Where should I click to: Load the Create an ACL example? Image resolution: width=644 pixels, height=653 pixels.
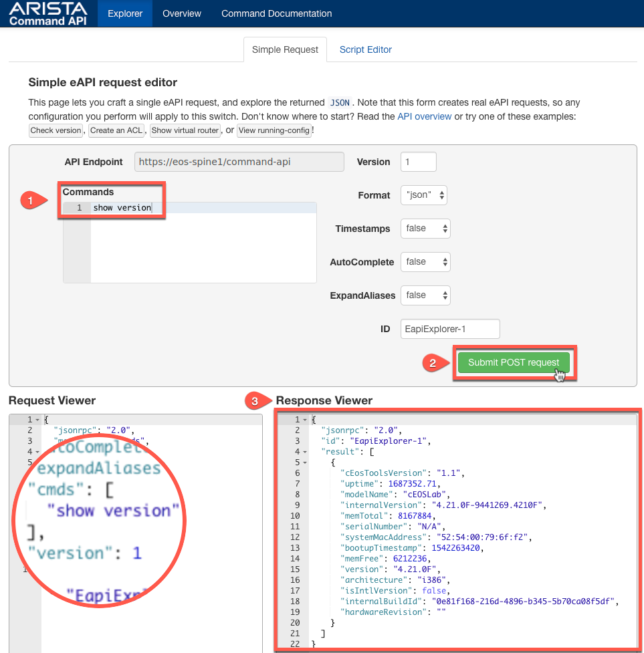116,130
